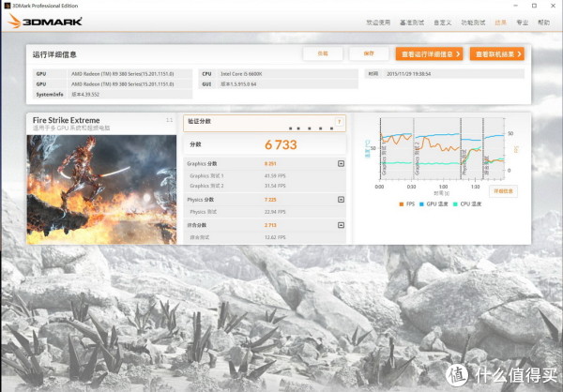Image resolution: width=563 pixels, height=392 pixels.
Task: Collapse the Physics 分数 section
Action: tap(342, 200)
